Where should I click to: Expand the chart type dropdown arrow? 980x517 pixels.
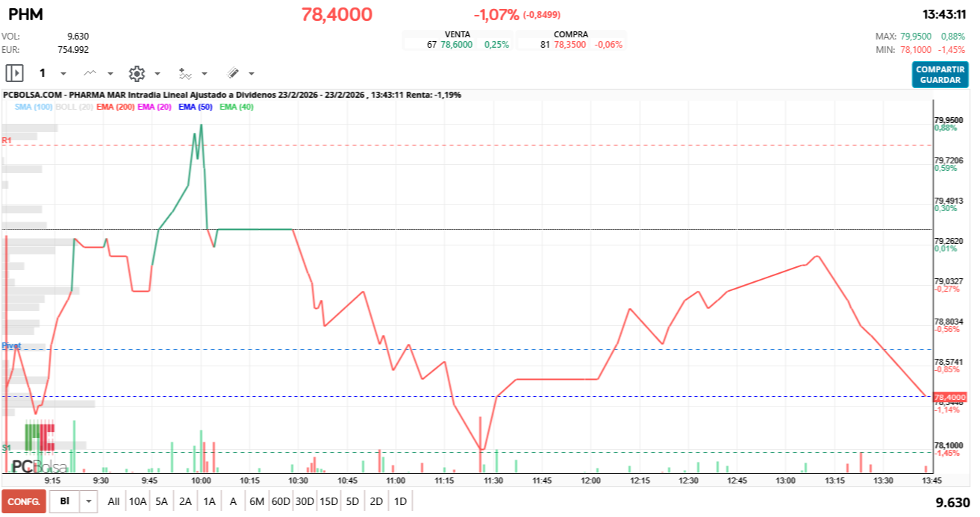[110, 73]
